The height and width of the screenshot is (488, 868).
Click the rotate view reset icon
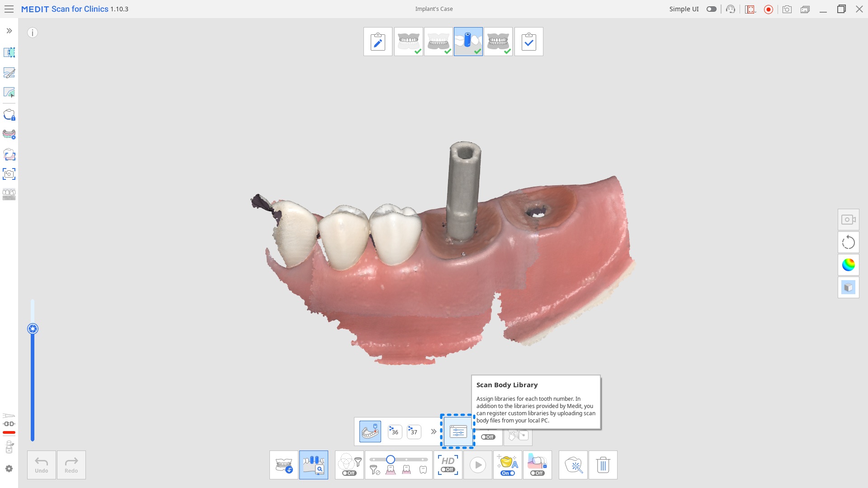tap(849, 242)
